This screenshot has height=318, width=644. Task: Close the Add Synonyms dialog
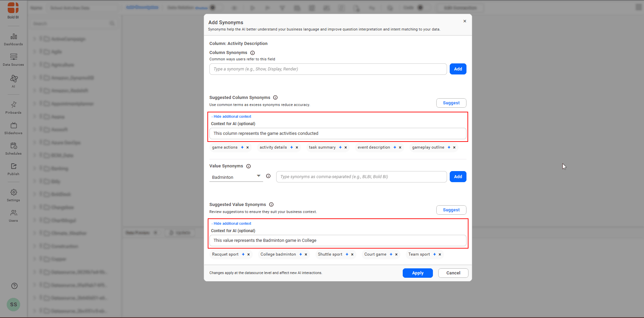(465, 21)
